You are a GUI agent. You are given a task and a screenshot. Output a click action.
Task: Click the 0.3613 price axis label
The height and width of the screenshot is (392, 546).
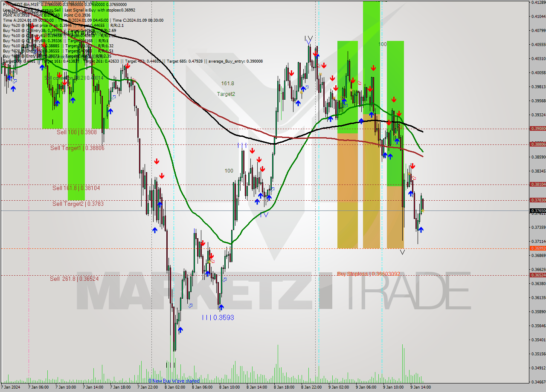tap(538, 297)
